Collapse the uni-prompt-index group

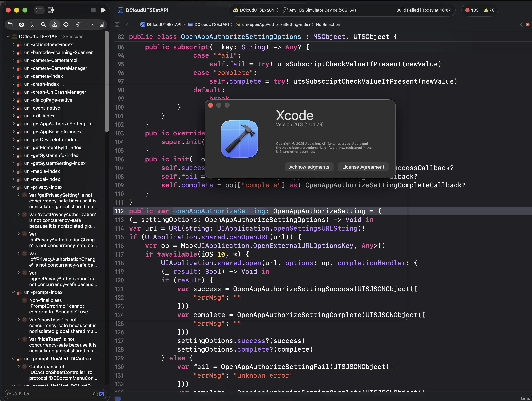coord(14,292)
